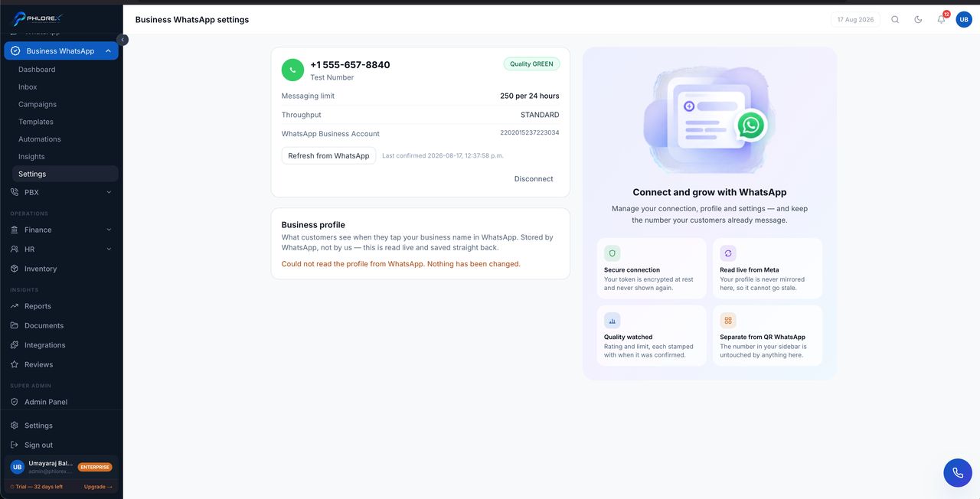
Task: Open Reports
Action: pyautogui.click(x=38, y=306)
